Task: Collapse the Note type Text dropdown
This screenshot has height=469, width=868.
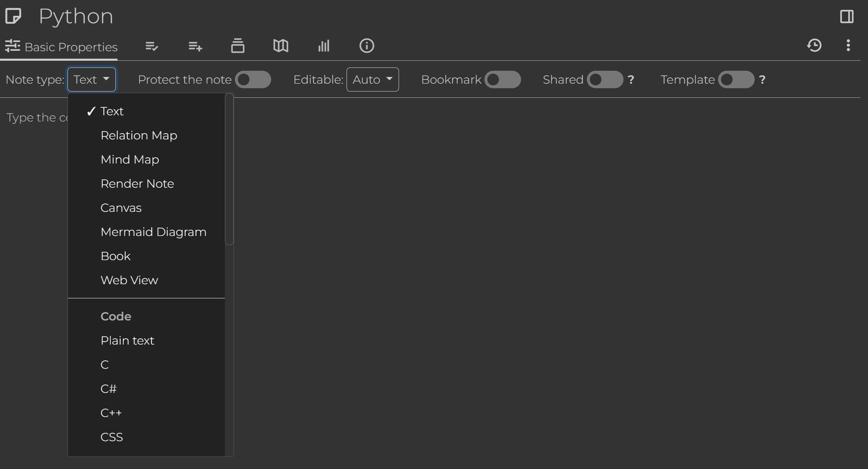Action: point(92,79)
